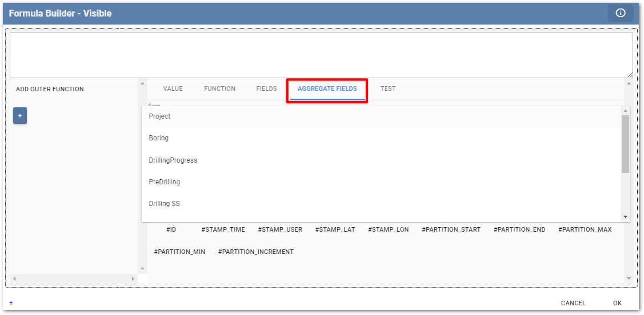The image size is (644, 315).
Task: Switch to the VALUE tab
Action: 173,88
